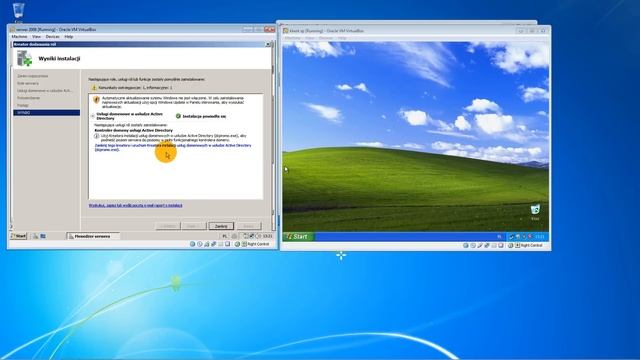Open Machine menu in server 2008 window
Viewport: 640px width, 360px height.
19,37
